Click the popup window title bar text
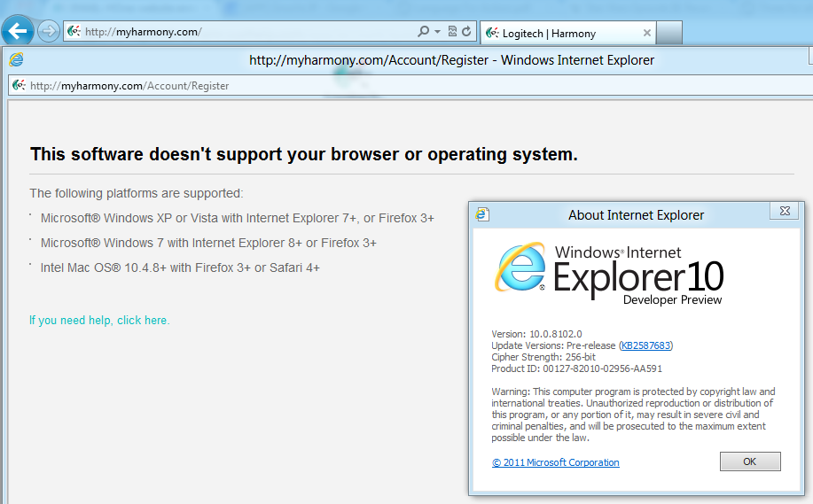Viewport: 813px width, 504px height. (x=451, y=60)
